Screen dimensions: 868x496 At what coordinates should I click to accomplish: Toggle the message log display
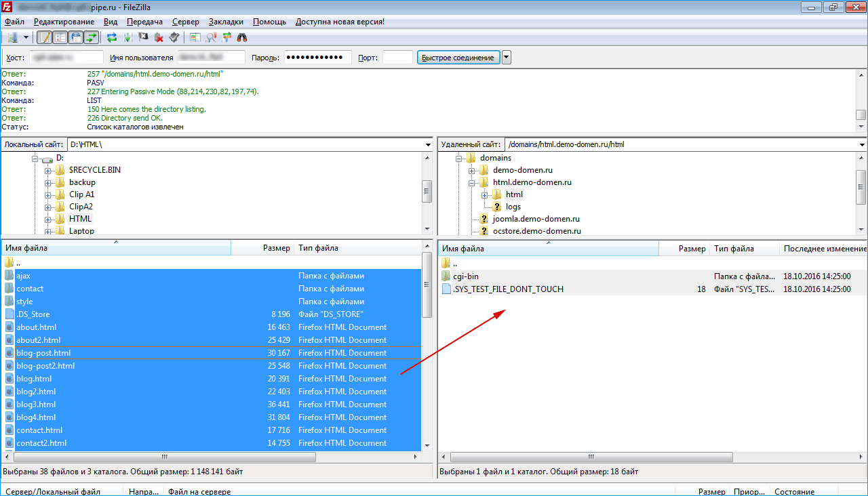[45, 37]
